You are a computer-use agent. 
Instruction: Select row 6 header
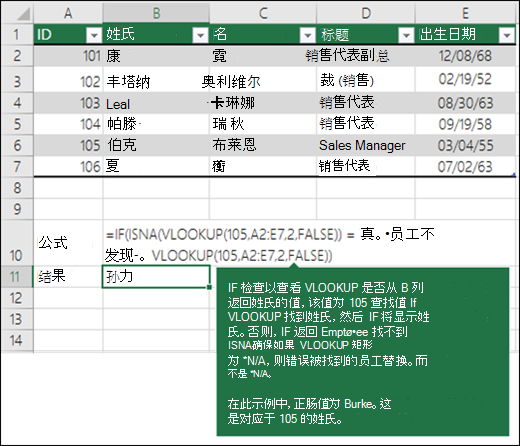click(17, 145)
